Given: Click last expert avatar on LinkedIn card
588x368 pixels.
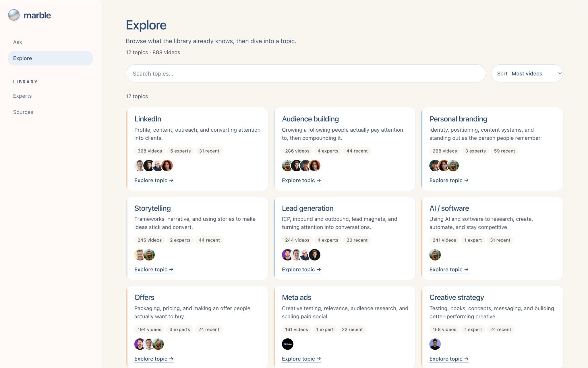Looking at the screenshot, I should pyautogui.click(x=167, y=166).
